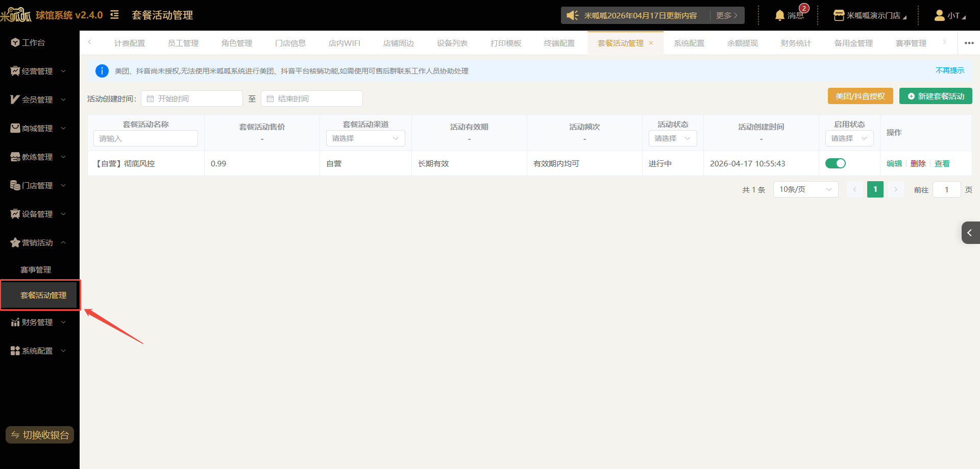The image size is (980, 469).
Task: Click the 米呱呱2026年04月17日更新内容 announcement text
Action: (x=641, y=15)
